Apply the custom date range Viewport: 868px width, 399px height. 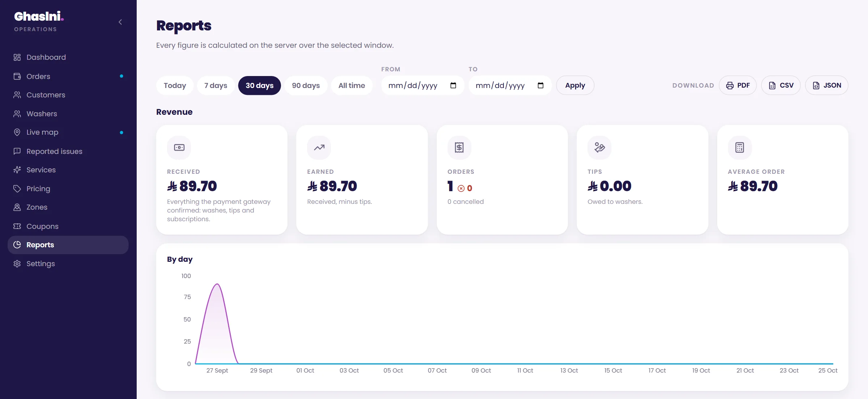click(575, 85)
